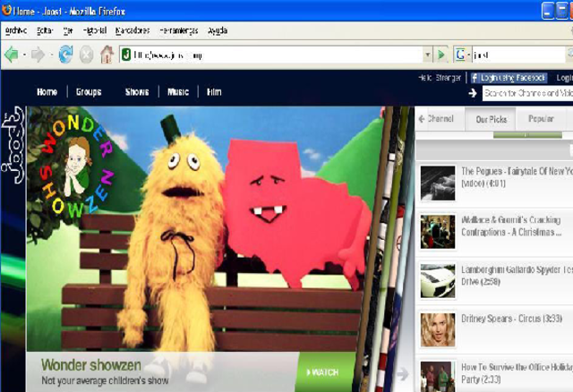Click the green slider bar under tabs
This screenshot has width=573, height=392.
(x=527, y=135)
